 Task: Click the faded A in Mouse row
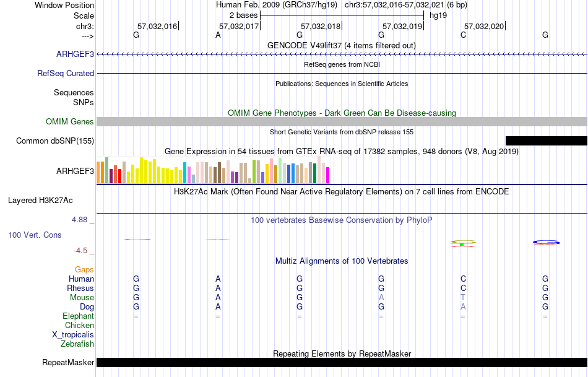point(381,298)
